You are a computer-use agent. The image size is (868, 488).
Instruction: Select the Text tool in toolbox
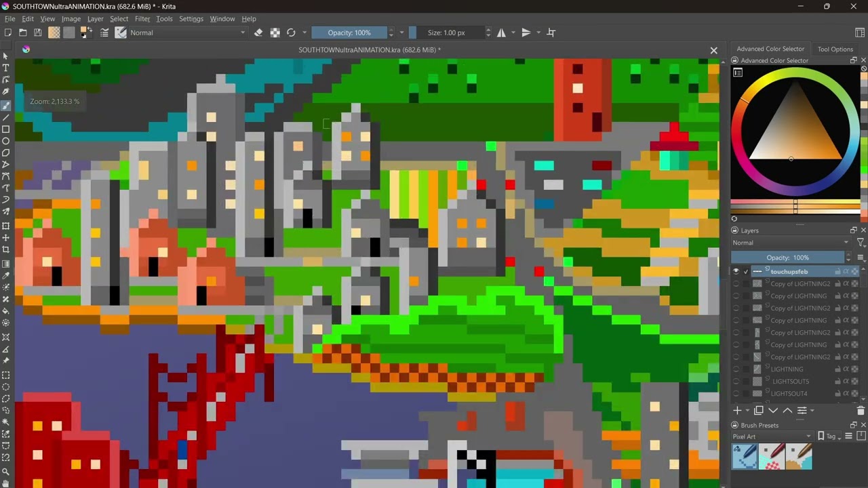5,68
